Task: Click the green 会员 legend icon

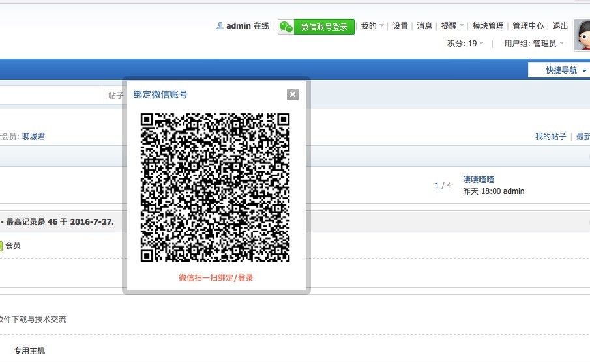Action: (x=1, y=245)
